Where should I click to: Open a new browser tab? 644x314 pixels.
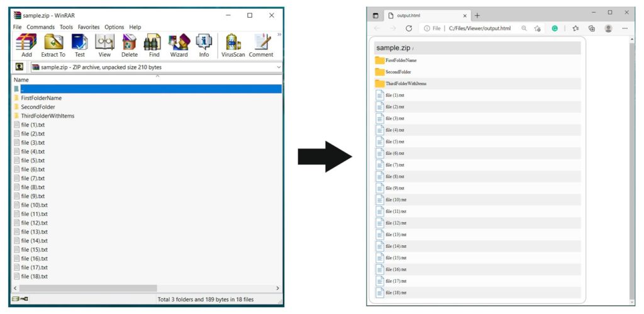point(477,15)
